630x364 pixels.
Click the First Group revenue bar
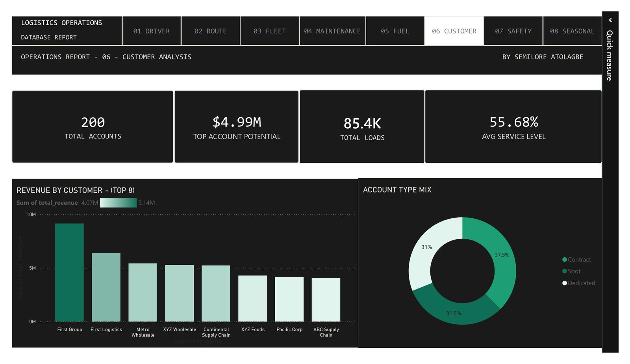click(69, 272)
